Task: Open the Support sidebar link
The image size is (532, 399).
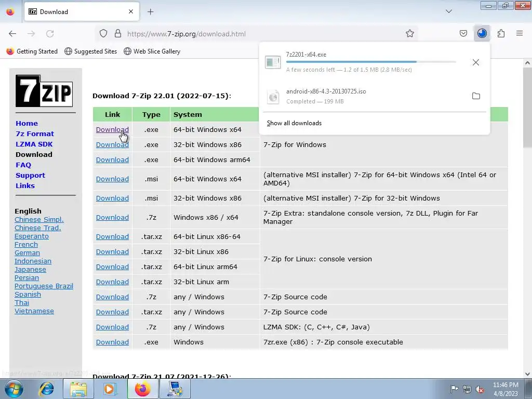Action: (x=30, y=176)
